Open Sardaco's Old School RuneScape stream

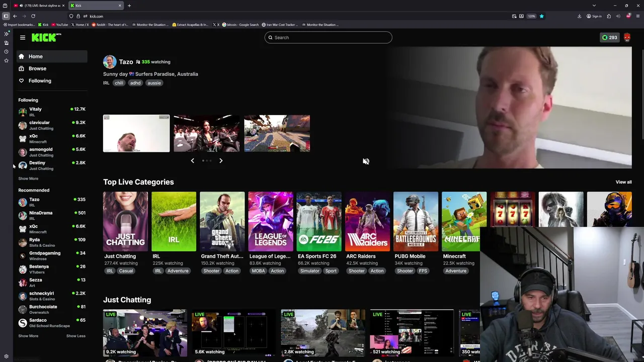pyautogui.click(x=52, y=323)
